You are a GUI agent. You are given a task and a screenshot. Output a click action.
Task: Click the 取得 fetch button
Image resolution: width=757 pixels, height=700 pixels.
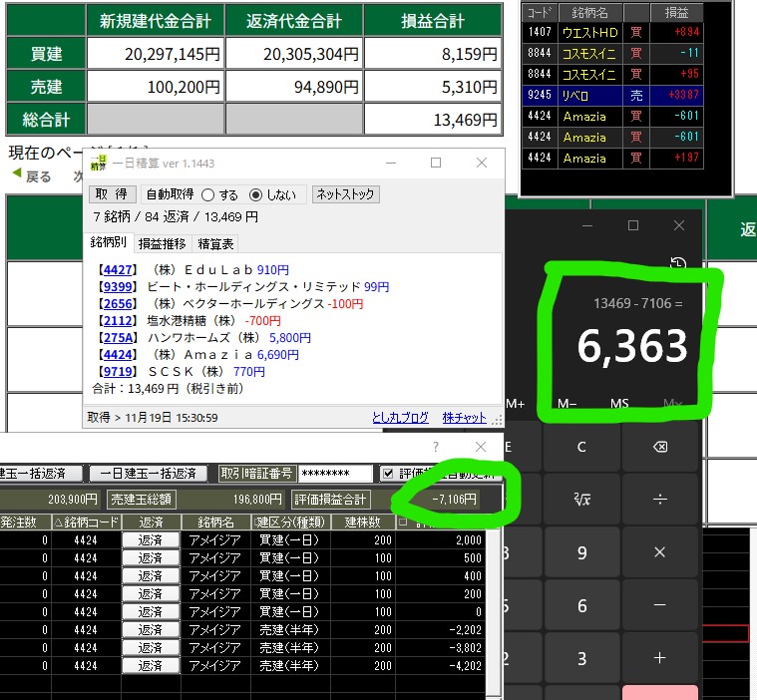pos(113,194)
